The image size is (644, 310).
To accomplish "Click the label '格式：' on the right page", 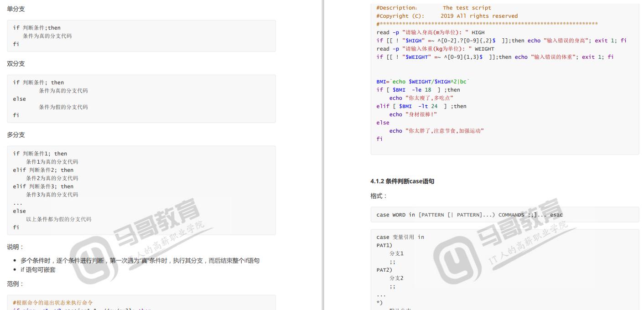I will point(379,196).
